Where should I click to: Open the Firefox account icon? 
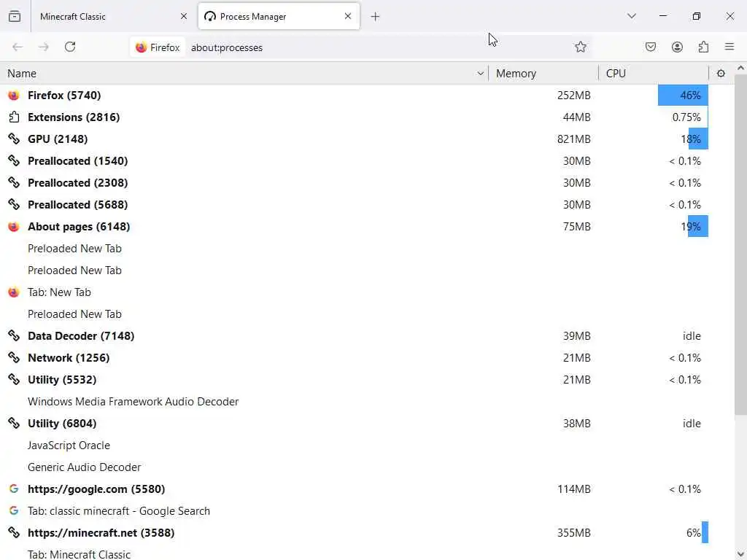677,47
